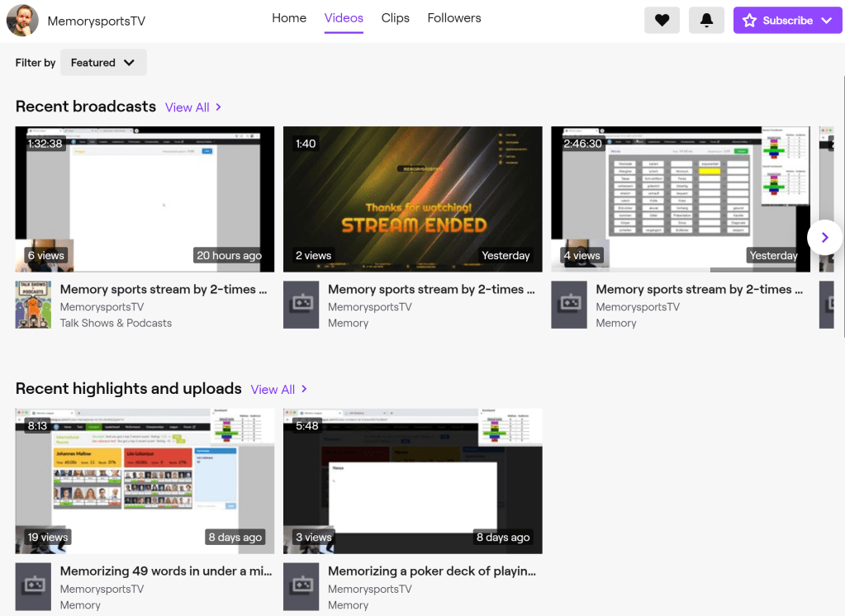This screenshot has width=845, height=616.
Task: Play the Stream Ended video thumbnail
Action: pyautogui.click(x=412, y=199)
